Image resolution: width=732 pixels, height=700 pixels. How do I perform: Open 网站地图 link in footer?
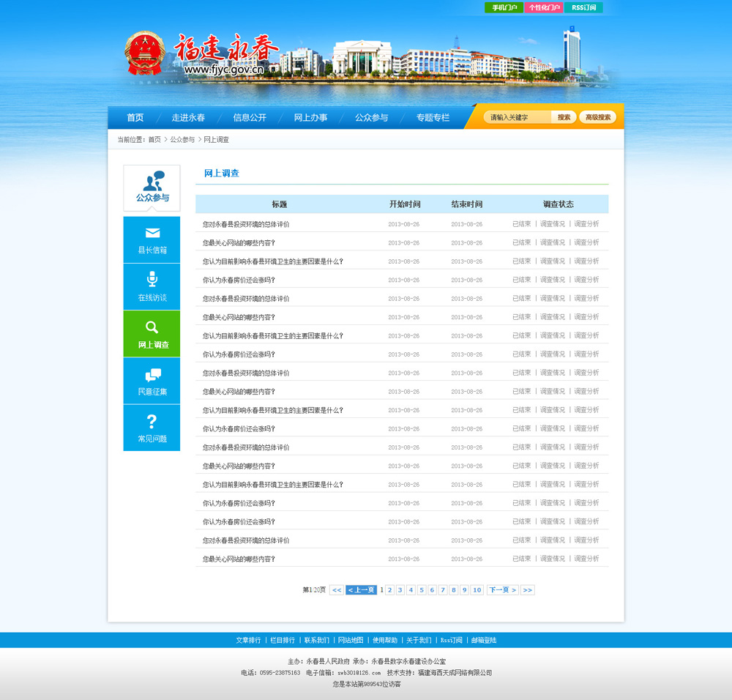[x=350, y=640]
